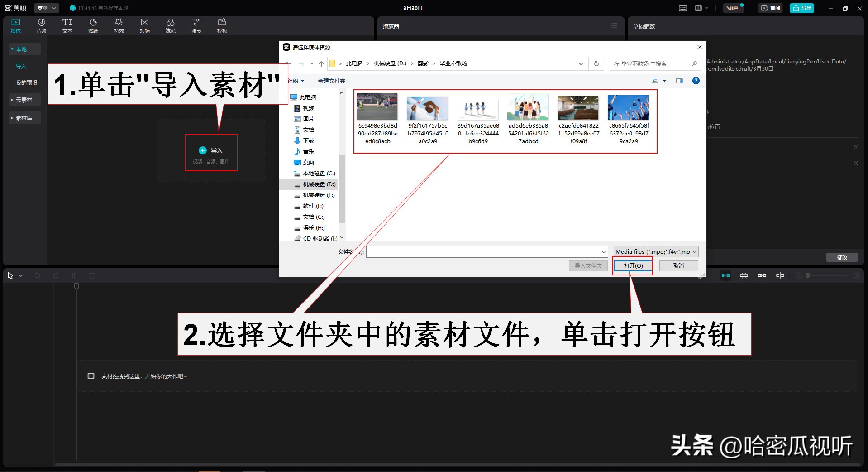
Task: Click the 导出 export button
Action: [801, 8]
